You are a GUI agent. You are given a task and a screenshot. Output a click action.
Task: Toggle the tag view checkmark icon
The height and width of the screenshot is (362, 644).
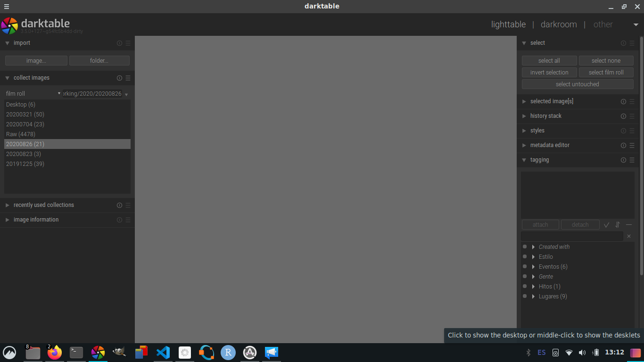(x=606, y=225)
